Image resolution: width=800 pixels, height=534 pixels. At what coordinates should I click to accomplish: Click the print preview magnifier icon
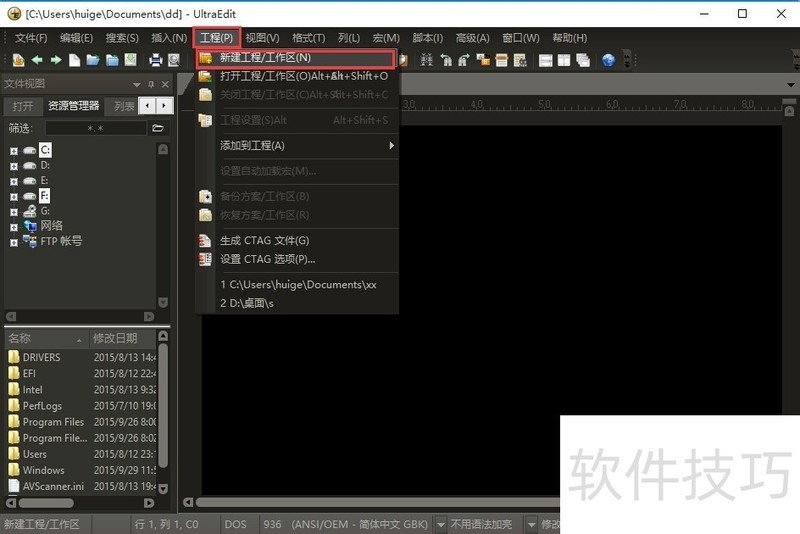coord(174,60)
